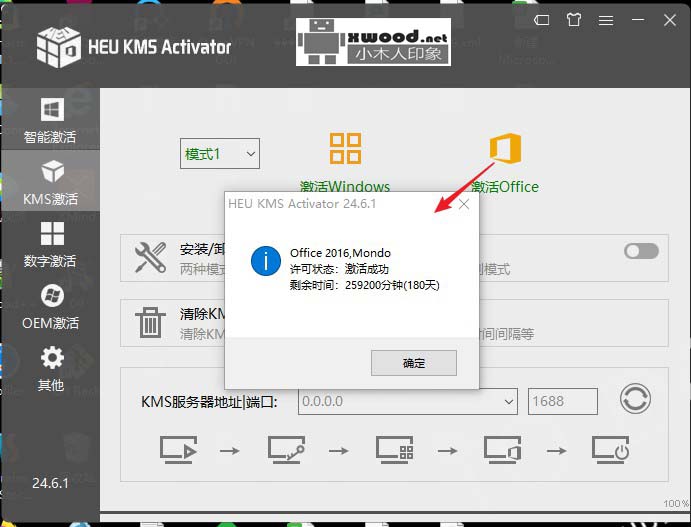Image resolution: width=691 pixels, height=527 pixels.
Task: Click the version number 24.6.1 in sidebar
Action: [x=50, y=483]
